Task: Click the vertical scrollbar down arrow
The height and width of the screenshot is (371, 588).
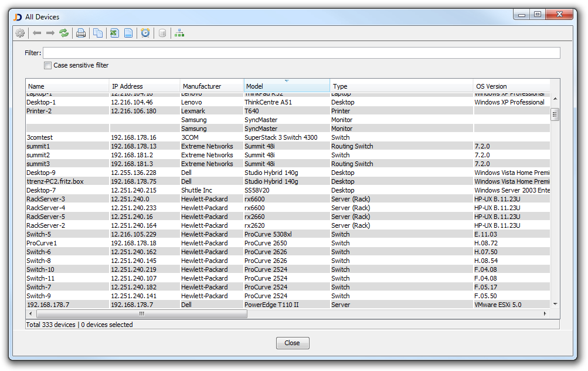Action: [x=555, y=304]
